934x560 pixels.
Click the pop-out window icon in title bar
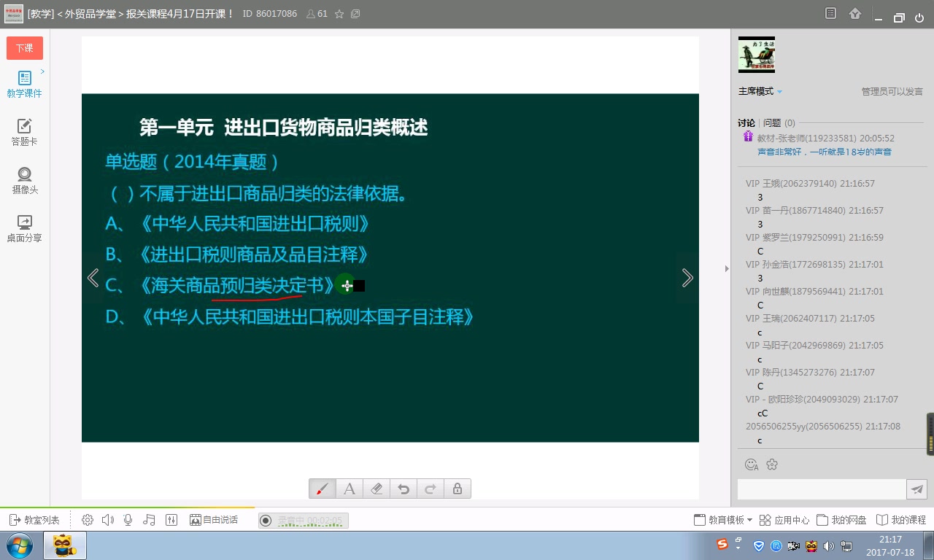355,14
